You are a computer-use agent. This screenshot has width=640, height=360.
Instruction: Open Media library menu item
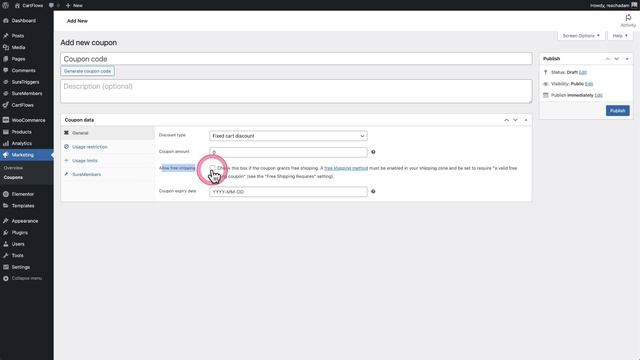point(18,47)
